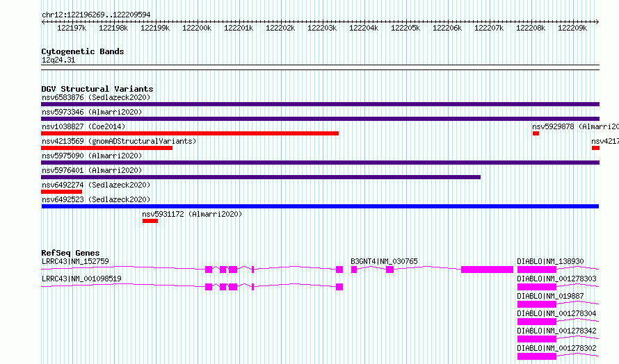Select the 122197k ruler tick label
The height and width of the screenshot is (364, 619).
(72, 28)
